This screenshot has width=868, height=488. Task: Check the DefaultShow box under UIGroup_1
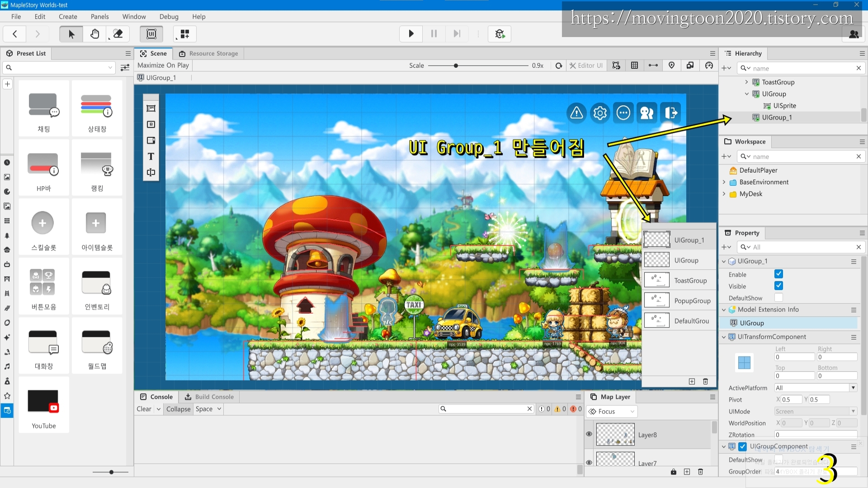pos(778,297)
